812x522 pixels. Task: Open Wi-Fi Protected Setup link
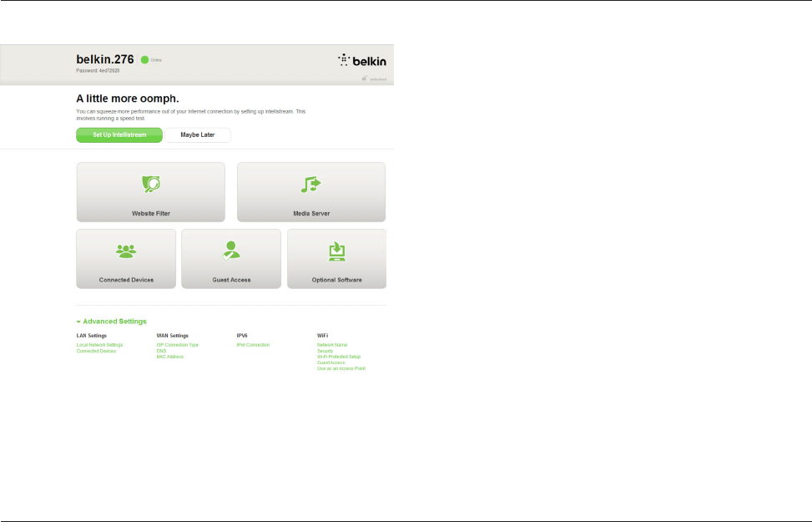339,357
